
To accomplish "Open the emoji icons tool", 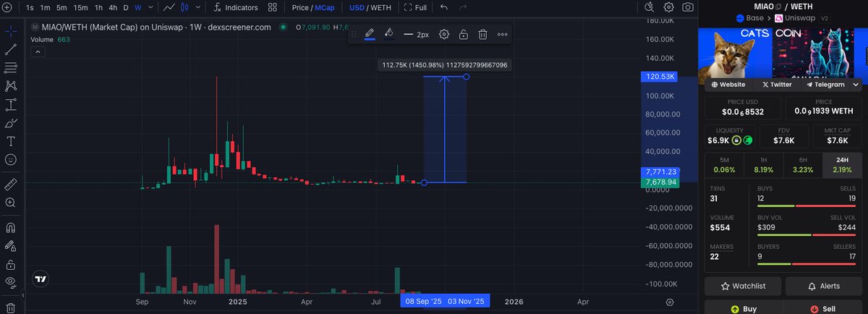I will coord(11,159).
